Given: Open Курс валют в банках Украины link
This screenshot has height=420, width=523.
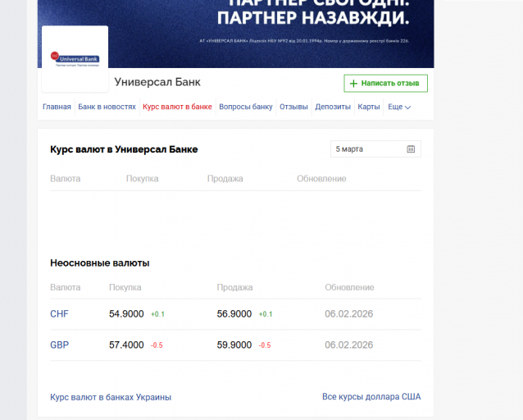Looking at the screenshot, I should [x=111, y=397].
